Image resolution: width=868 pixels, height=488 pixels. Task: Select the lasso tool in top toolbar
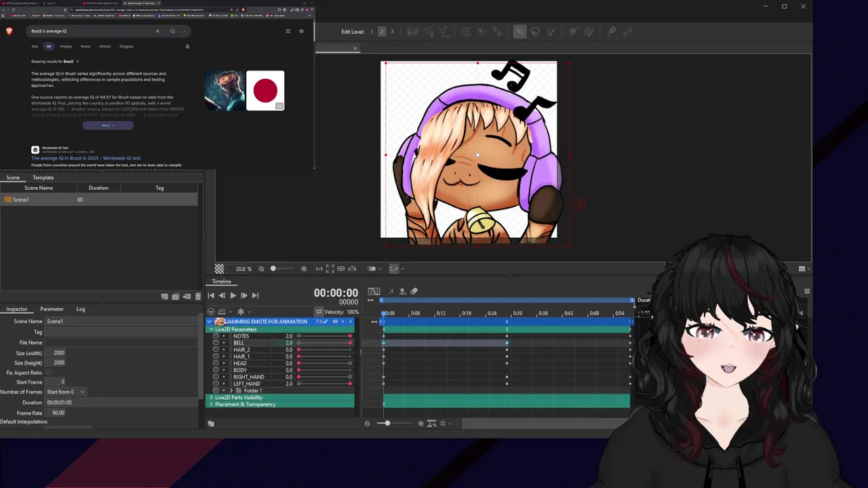tap(535, 32)
